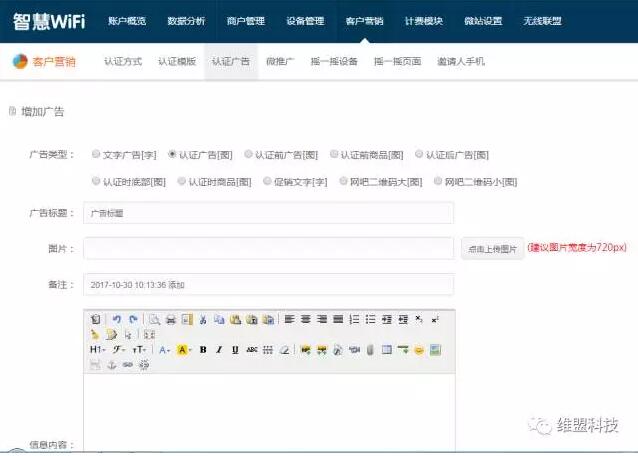Apply strikethrough ABC formatting
This screenshot has width=638, height=456.
click(252, 350)
